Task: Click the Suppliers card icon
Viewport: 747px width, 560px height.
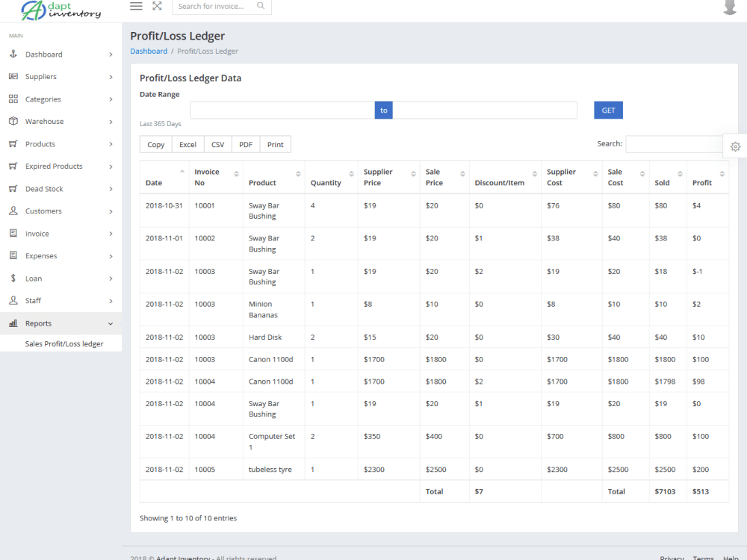Action: [13, 76]
